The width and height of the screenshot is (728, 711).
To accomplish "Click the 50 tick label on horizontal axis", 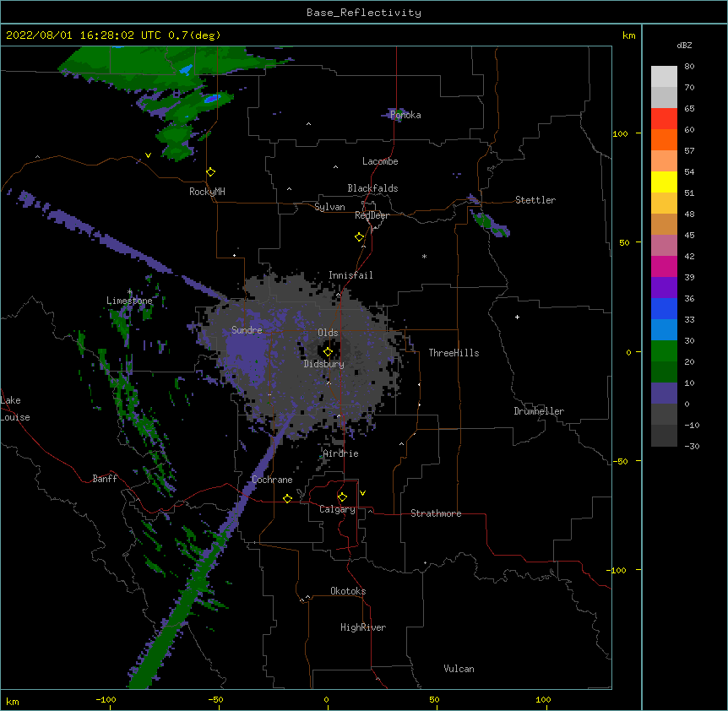I will 434,699.
